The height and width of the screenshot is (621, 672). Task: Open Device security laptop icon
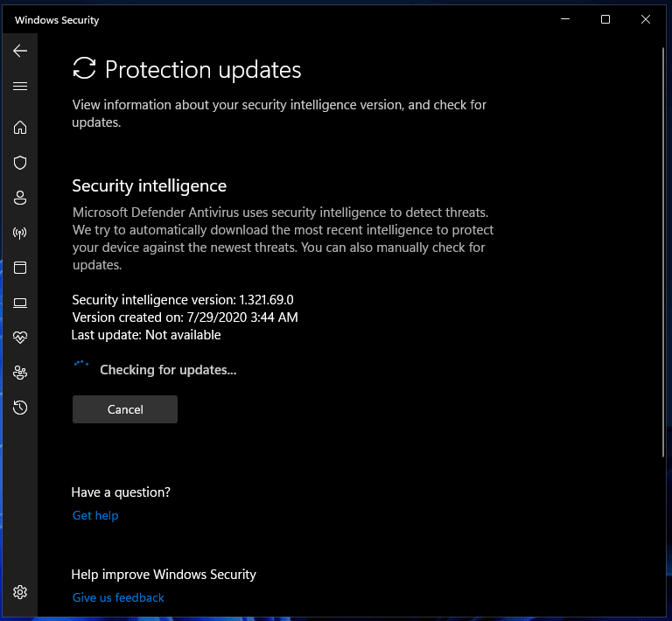click(x=20, y=303)
